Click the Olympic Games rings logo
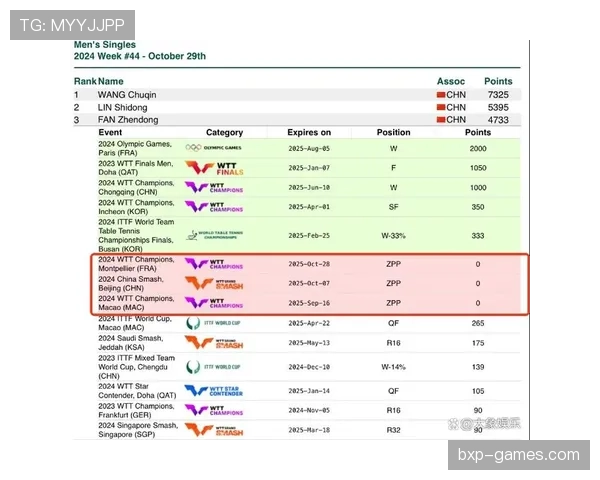This screenshot has height=480, width=600. [214, 148]
